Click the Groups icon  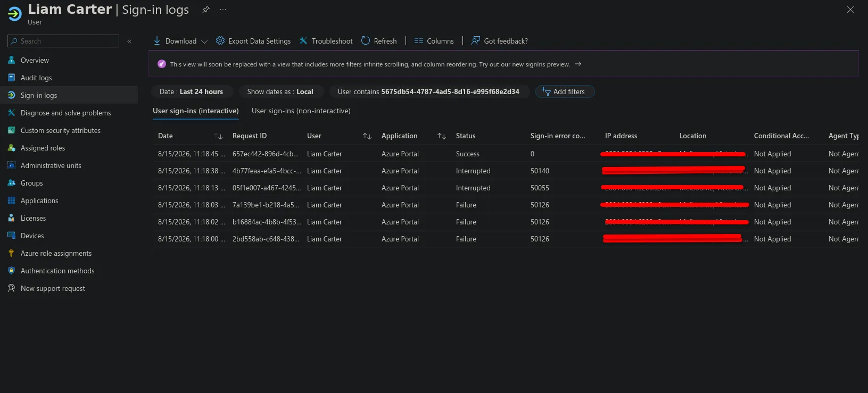coord(11,183)
